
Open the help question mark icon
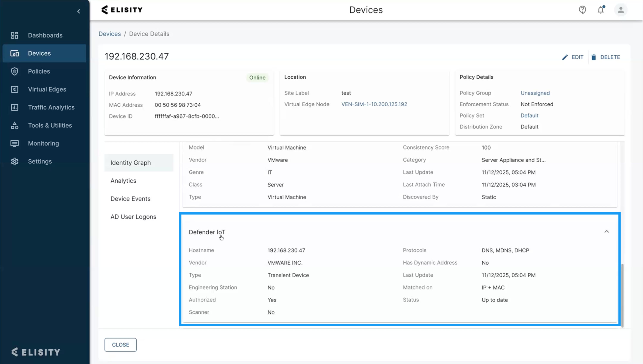tap(582, 10)
